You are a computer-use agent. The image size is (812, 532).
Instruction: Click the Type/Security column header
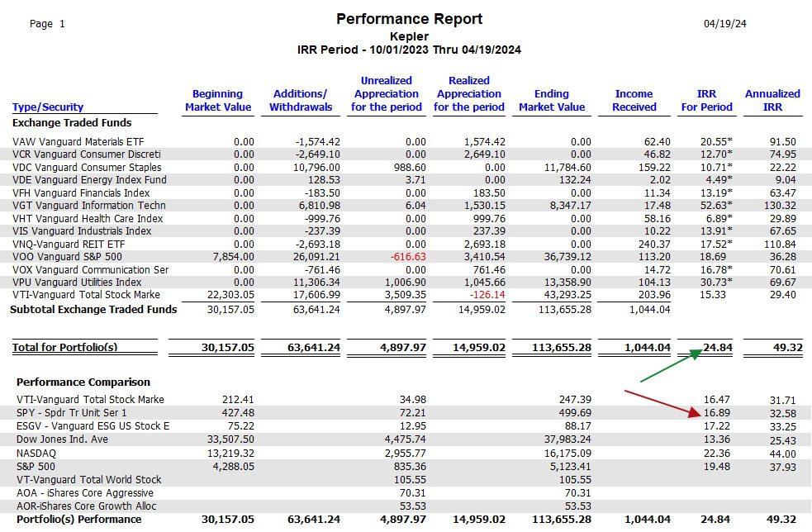point(48,107)
